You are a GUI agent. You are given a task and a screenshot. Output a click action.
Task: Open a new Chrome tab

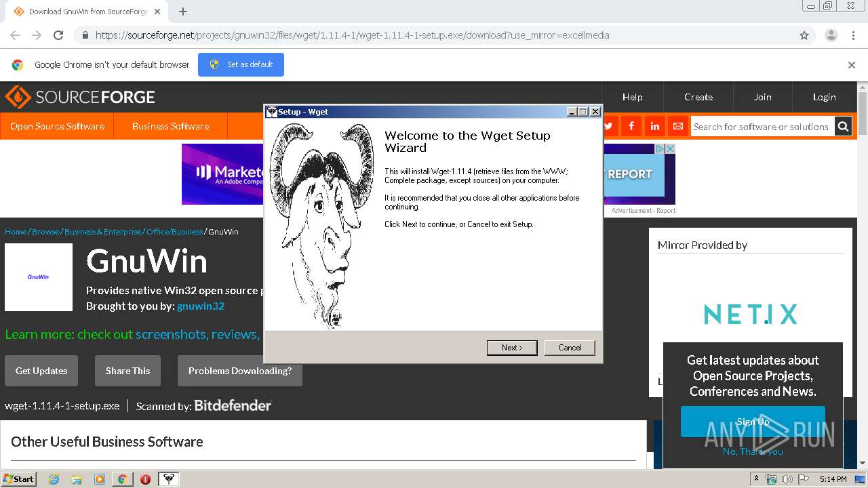pos(183,12)
